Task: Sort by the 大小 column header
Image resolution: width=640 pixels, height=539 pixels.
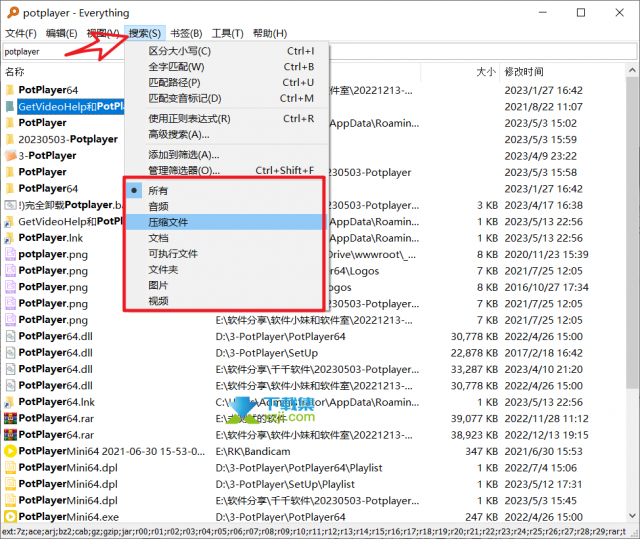Action: click(486, 72)
